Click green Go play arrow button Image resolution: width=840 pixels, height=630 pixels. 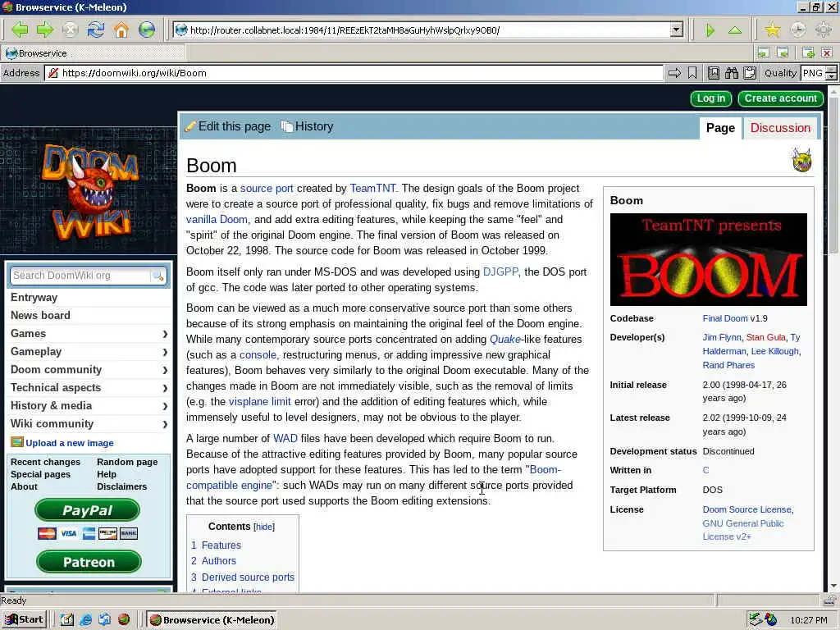click(x=710, y=30)
